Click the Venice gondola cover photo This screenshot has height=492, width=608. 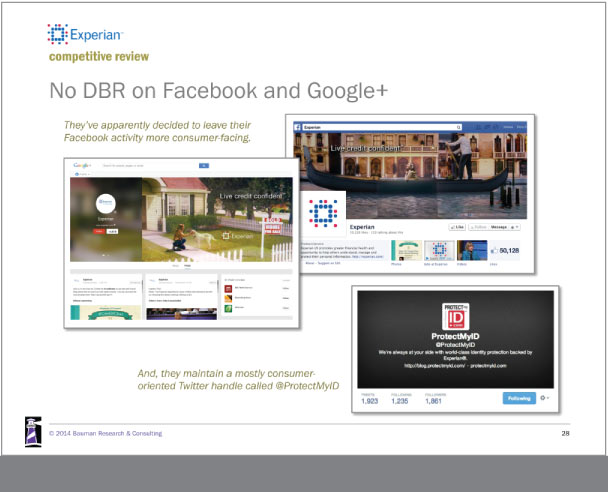(x=411, y=174)
